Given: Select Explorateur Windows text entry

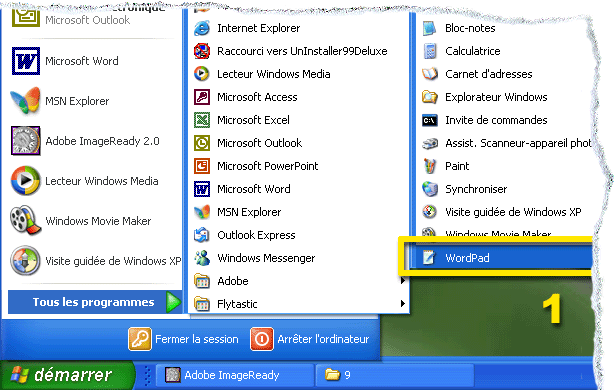Looking at the screenshot, I should (496, 97).
